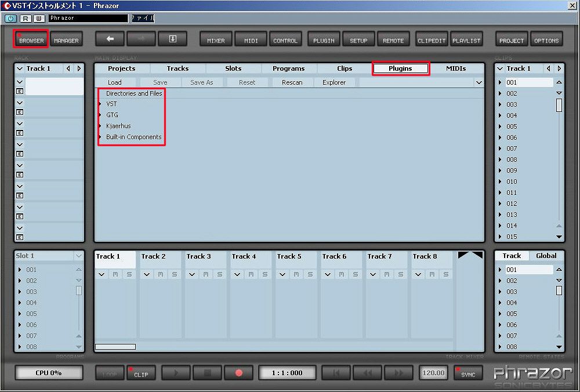Go to previous track in Clips panel
The width and height of the screenshot is (580, 392).
[x=549, y=68]
